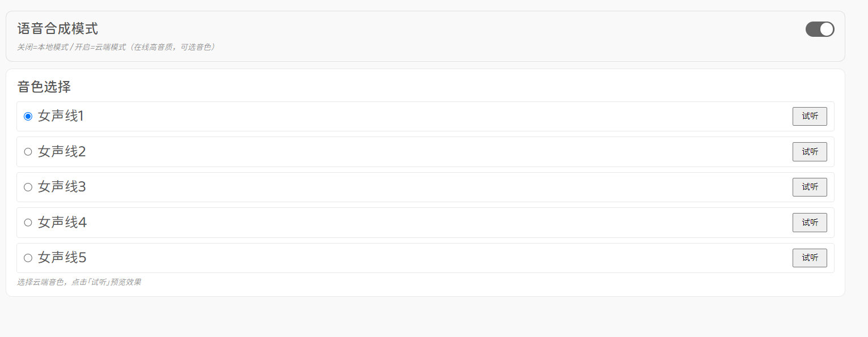868x337 pixels.
Task: Choose the 女声线3 radio button
Action: [28, 187]
